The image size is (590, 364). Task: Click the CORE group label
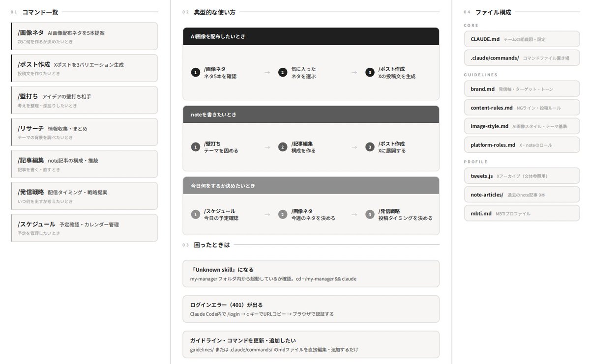(x=471, y=25)
